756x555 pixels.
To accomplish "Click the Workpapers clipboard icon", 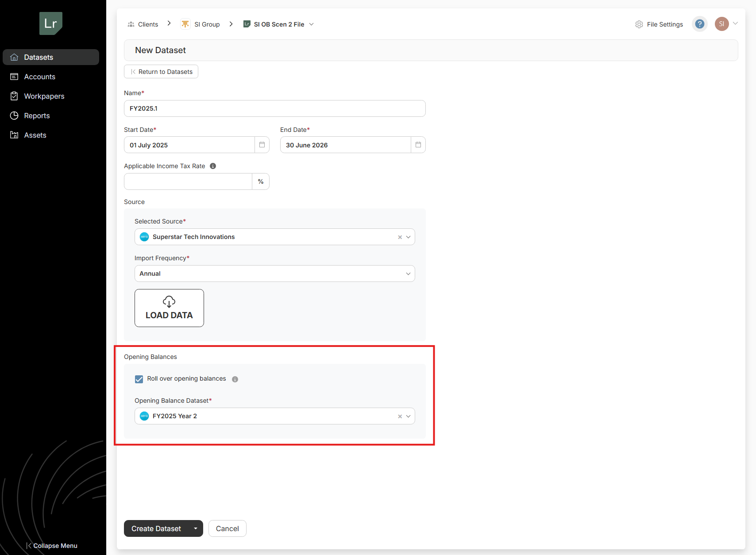I will click(14, 96).
